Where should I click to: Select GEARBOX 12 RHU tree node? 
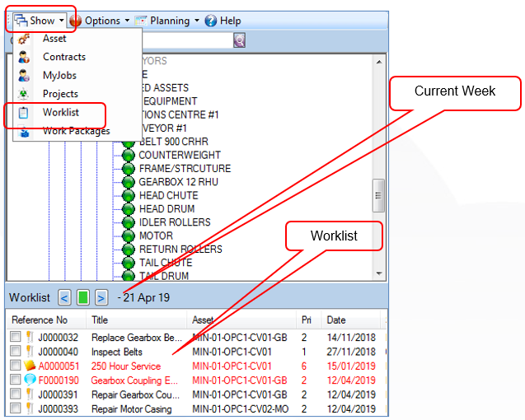(179, 182)
